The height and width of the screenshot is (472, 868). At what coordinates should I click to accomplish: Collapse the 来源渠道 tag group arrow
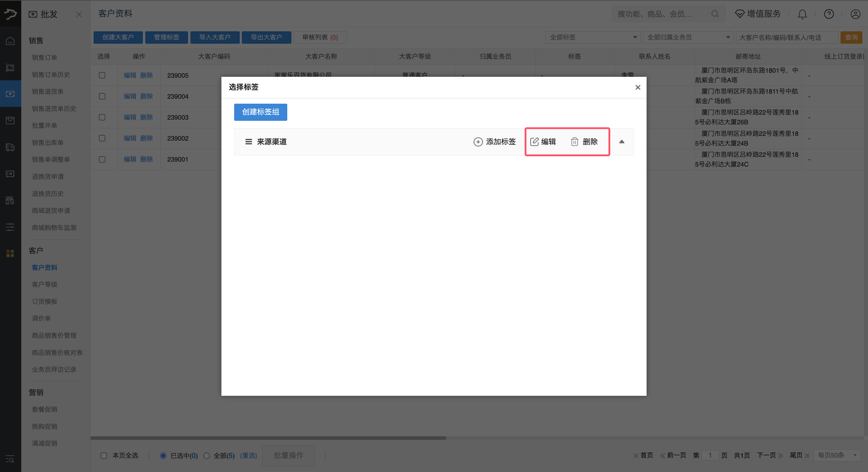[x=622, y=141]
